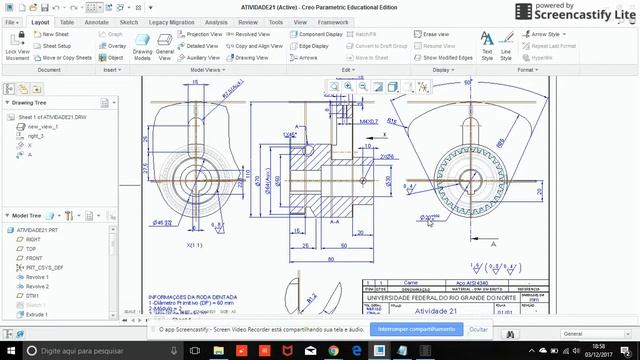Switch to the Table tab

pos(67,22)
